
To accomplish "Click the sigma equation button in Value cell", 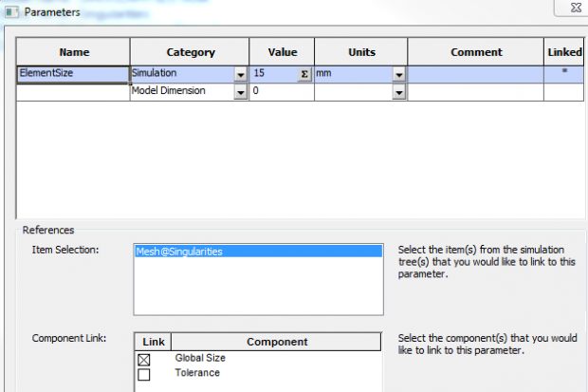I will click(x=303, y=73).
